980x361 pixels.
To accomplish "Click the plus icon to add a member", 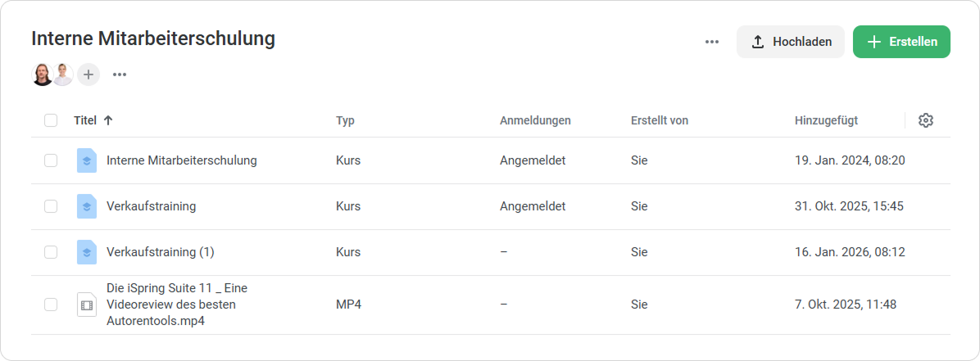I will tap(88, 74).
